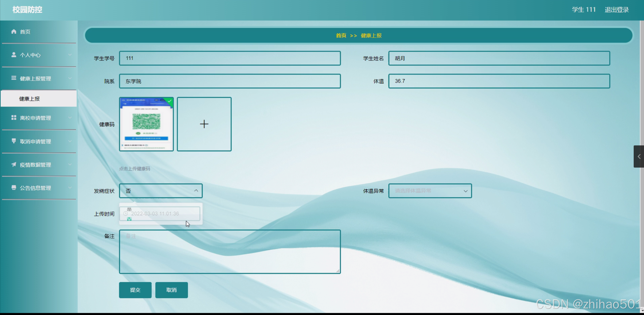644x315 pixels.
Task: Click the home icon beside 首页
Action: (x=14, y=31)
